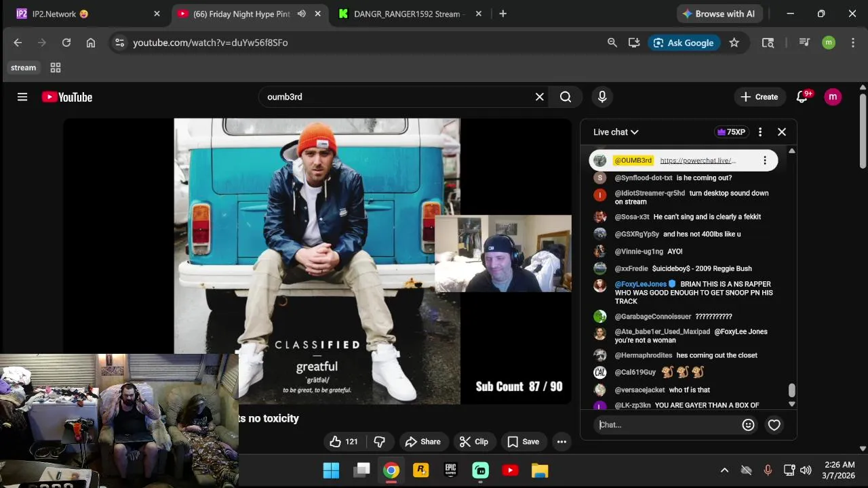The height and width of the screenshot is (488, 868).
Task: Reload the current YouTube page
Action: 66,43
